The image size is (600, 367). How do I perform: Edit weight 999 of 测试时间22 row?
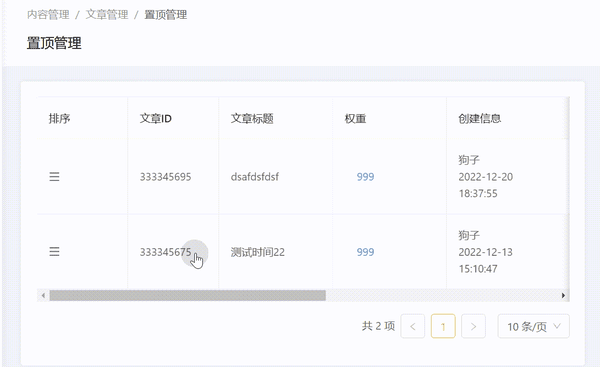point(365,252)
